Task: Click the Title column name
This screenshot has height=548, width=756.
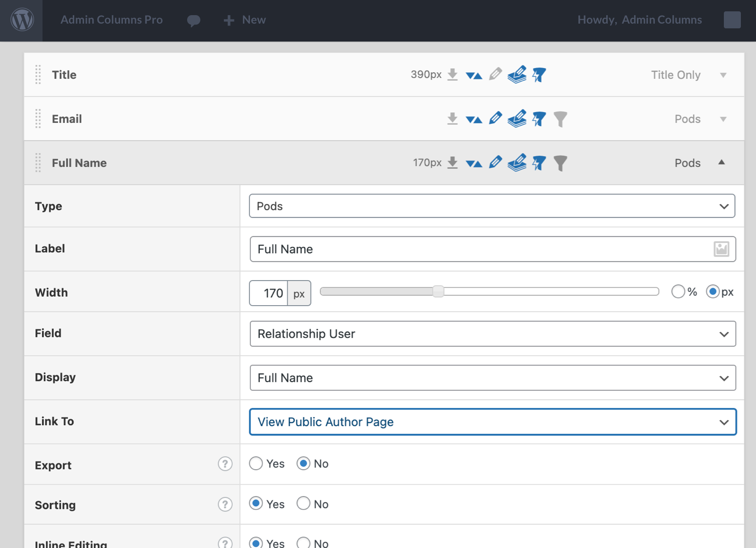Action: 64,75
